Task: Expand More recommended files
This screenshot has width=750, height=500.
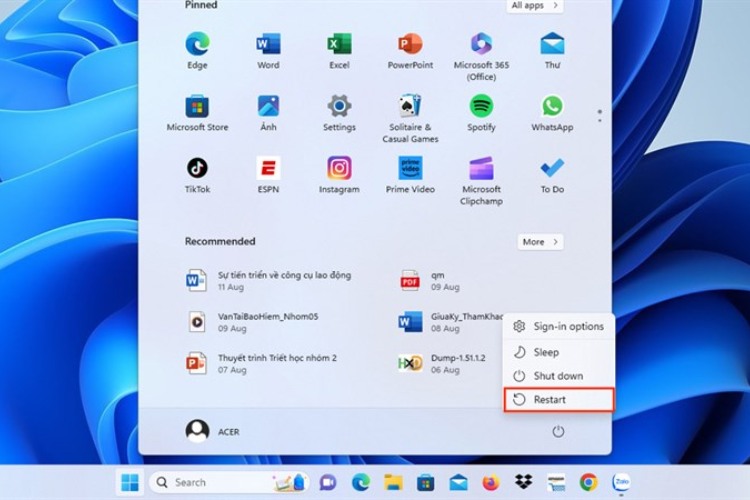Action: coord(540,242)
